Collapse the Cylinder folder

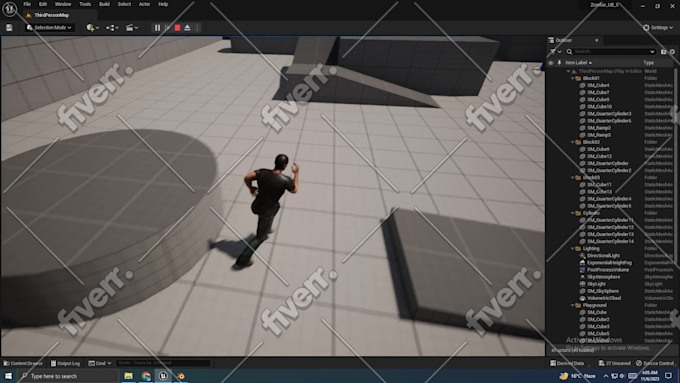(x=572, y=213)
